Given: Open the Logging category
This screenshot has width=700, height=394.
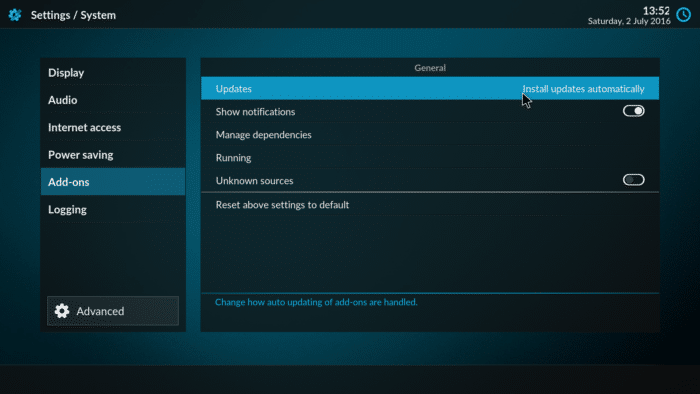Looking at the screenshot, I should tap(113, 209).
